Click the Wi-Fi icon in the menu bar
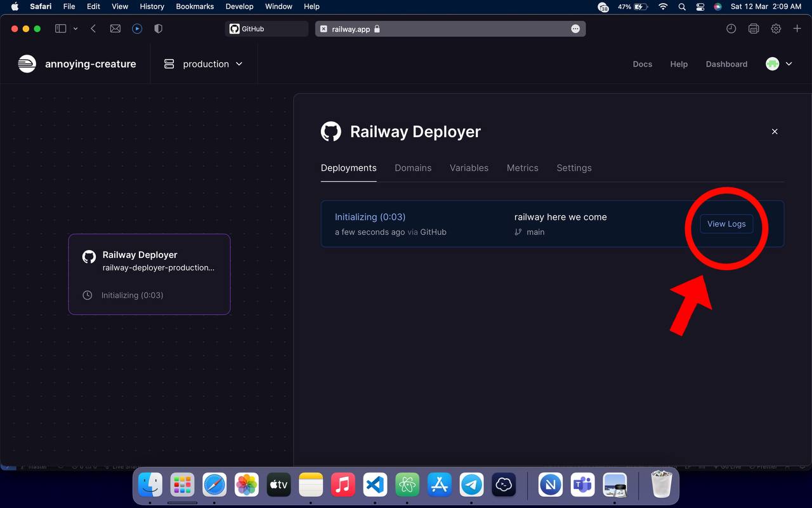Image resolution: width=812 pixels, height=508 pixels. pyautogui.click(x=663, y=6)
